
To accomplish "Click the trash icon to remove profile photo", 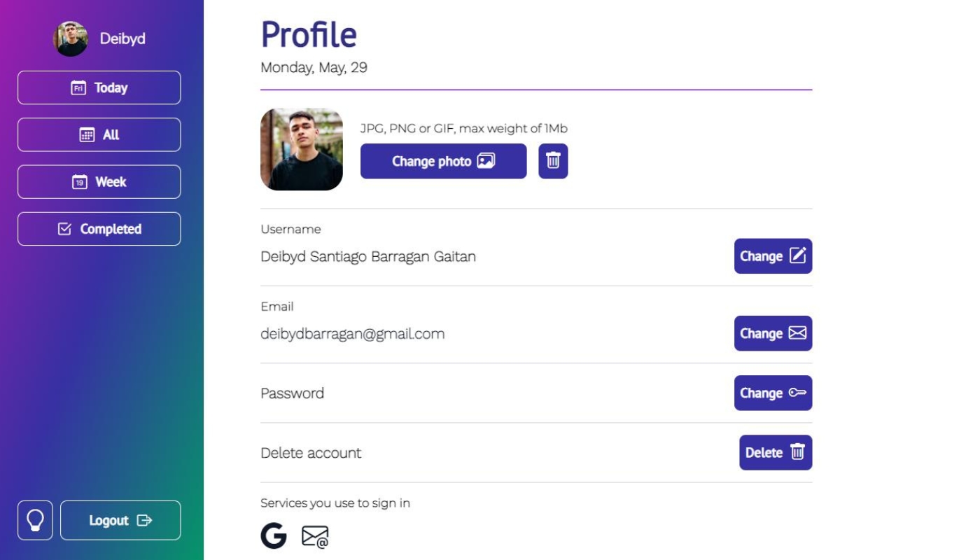I will click(553, 161).
